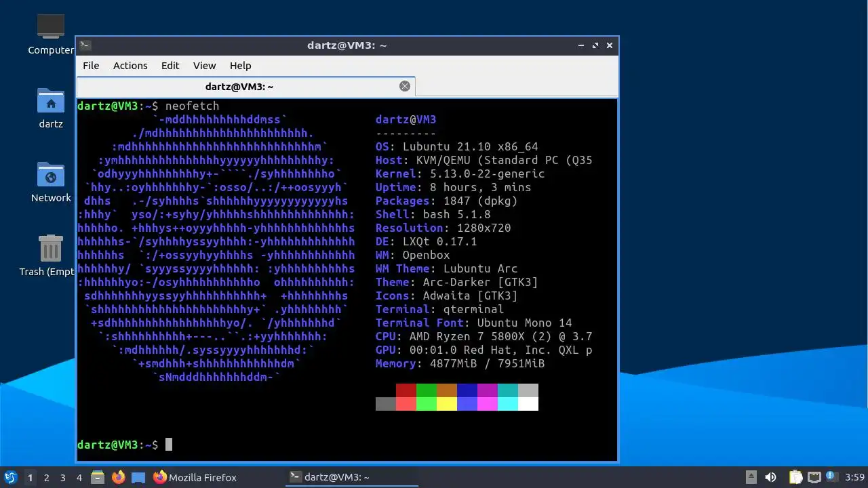This screenshot has height=488, width=868.
Task: Open the clipboard manager tray icon
Action: 795,477
